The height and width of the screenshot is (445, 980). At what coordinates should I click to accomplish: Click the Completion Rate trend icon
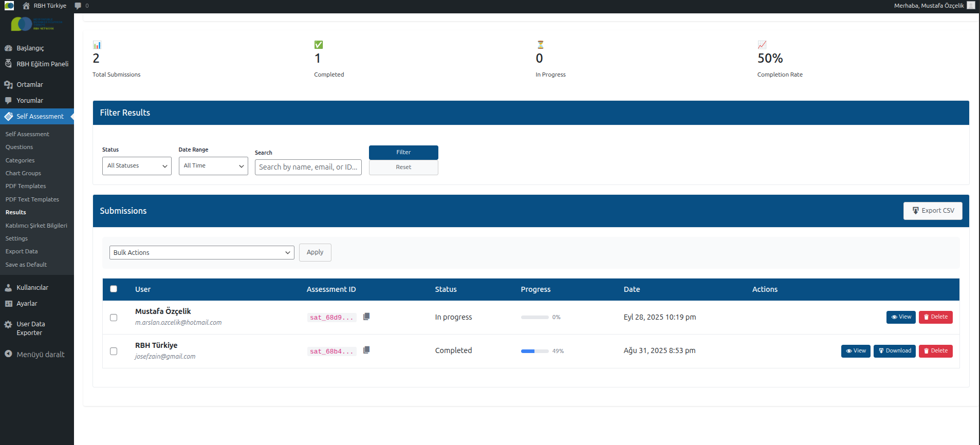(x=762, y=45)
